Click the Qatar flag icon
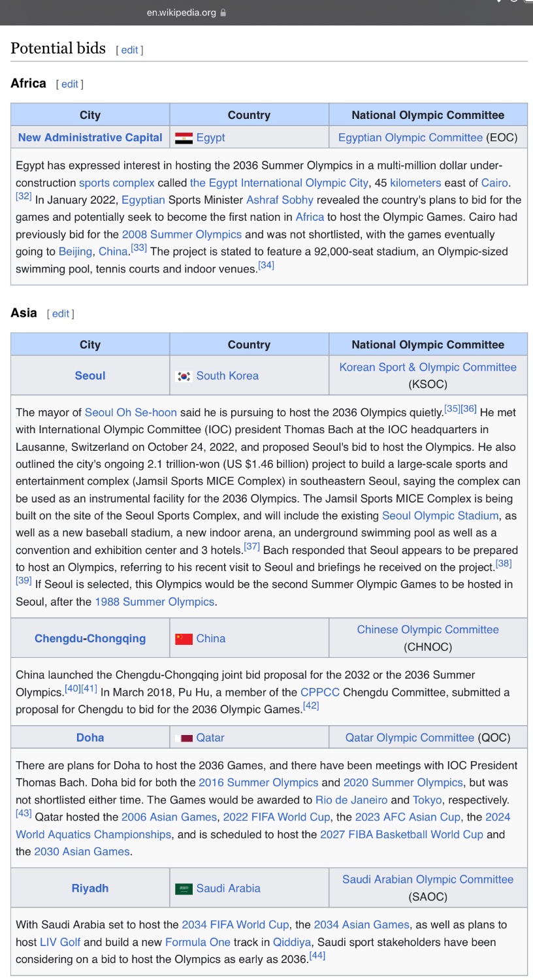The image size is (533, 980). pyautogui.click(x=184, y=738)
